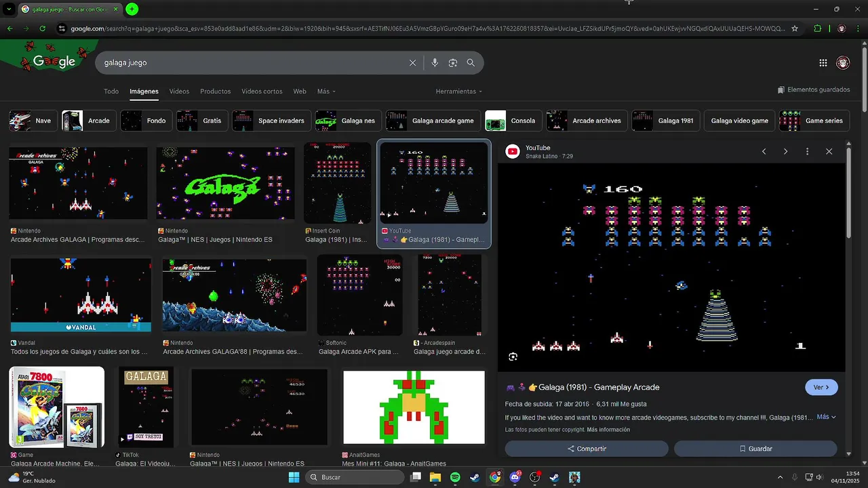The image size is (868, 488).
Task: Open the Google apps grid
Action: pos(823,63)
